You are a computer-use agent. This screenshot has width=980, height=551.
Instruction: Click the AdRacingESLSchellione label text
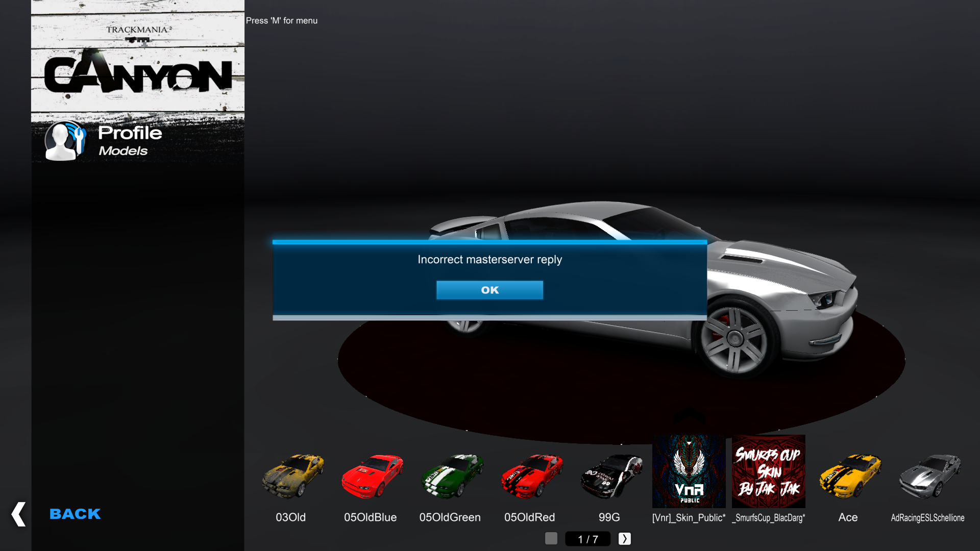pyautogui.click(x=927, y=518)
